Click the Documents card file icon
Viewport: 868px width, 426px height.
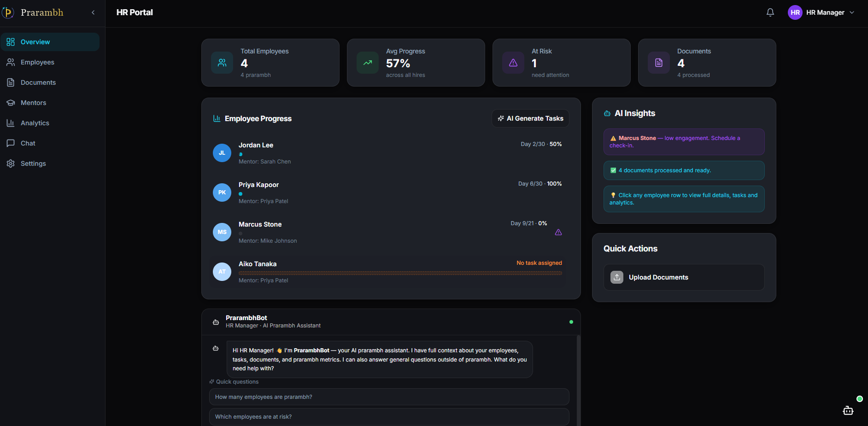(659, 63)
